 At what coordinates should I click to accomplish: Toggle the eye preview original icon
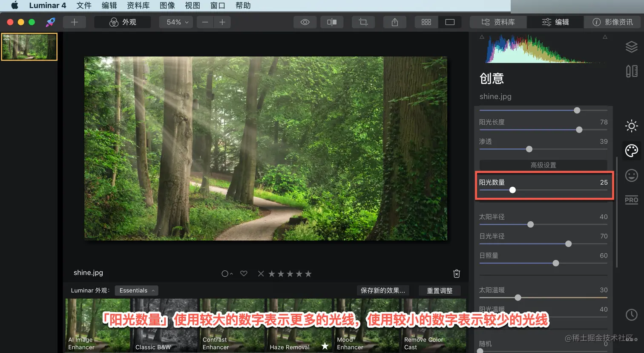[305, 22]
